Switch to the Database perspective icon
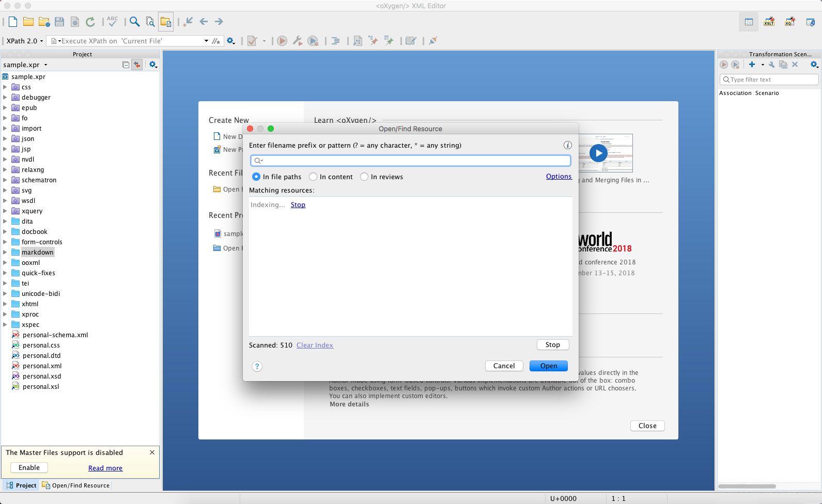Viewport: 822px width, 504px height. (x=811, y=22)
